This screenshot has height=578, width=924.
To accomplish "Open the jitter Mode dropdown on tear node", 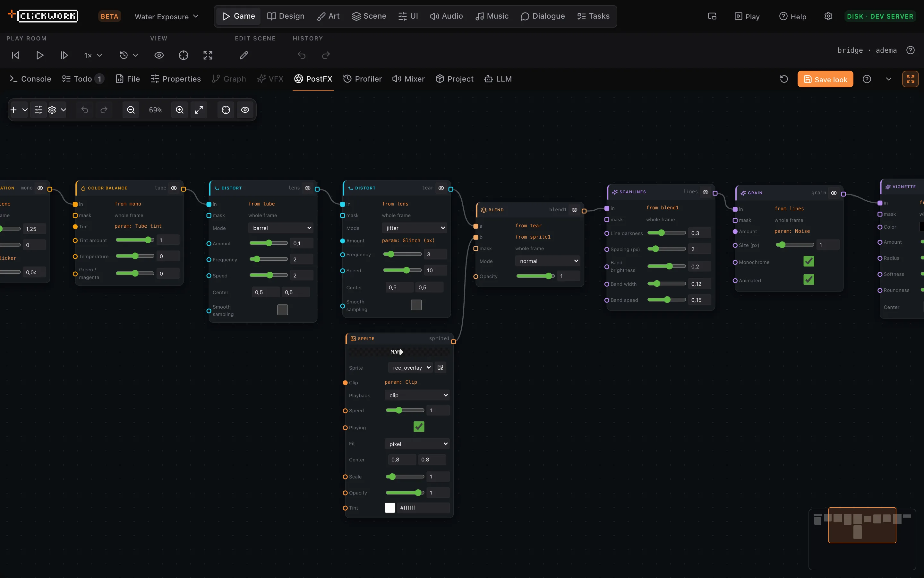I will click(x=414, y=228).
